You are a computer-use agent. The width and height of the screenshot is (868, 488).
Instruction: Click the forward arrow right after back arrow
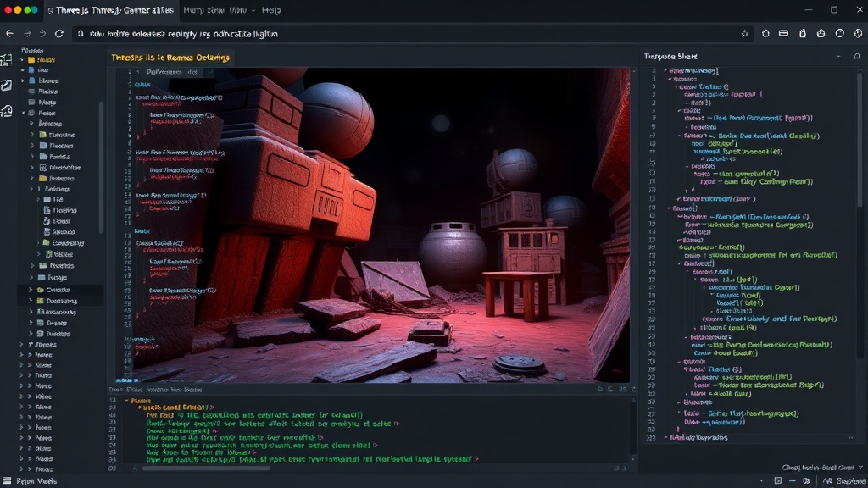(x=27, y=34)
